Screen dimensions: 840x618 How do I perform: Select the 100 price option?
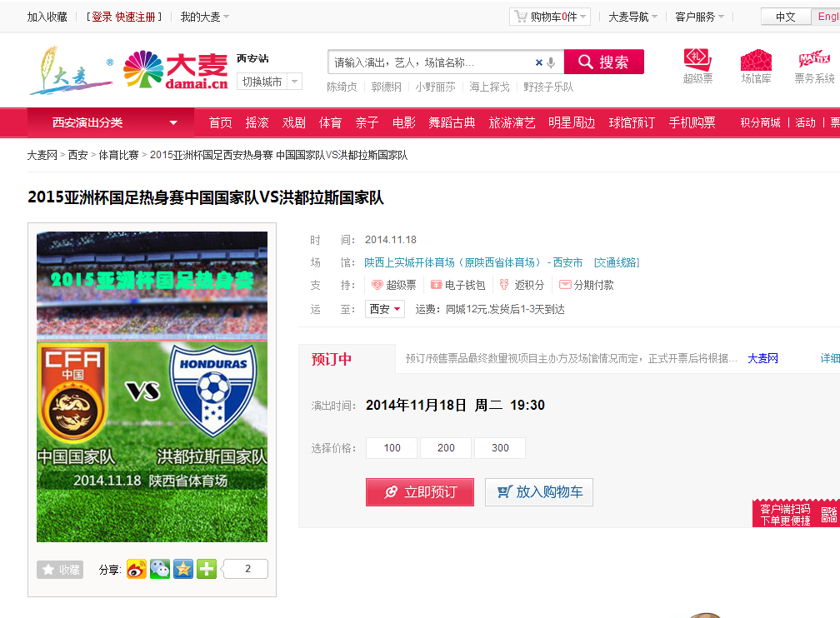pyautogui.click(x=392, y=448)
